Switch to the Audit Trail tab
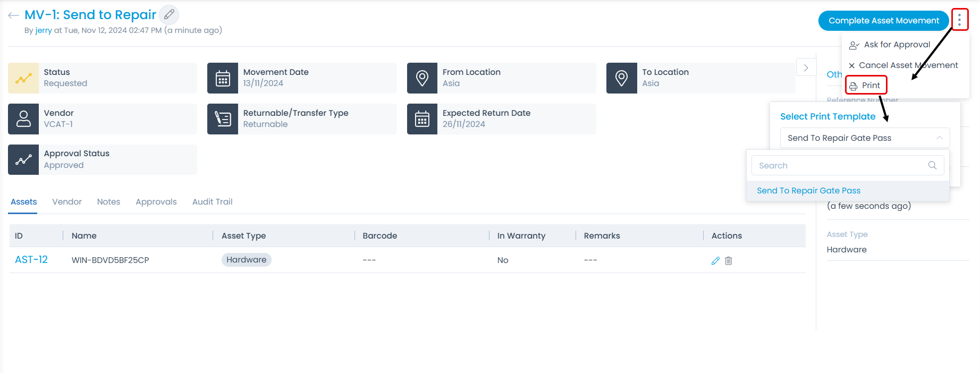The height and width of the screenshot is (373, 980). coord(212,202)
